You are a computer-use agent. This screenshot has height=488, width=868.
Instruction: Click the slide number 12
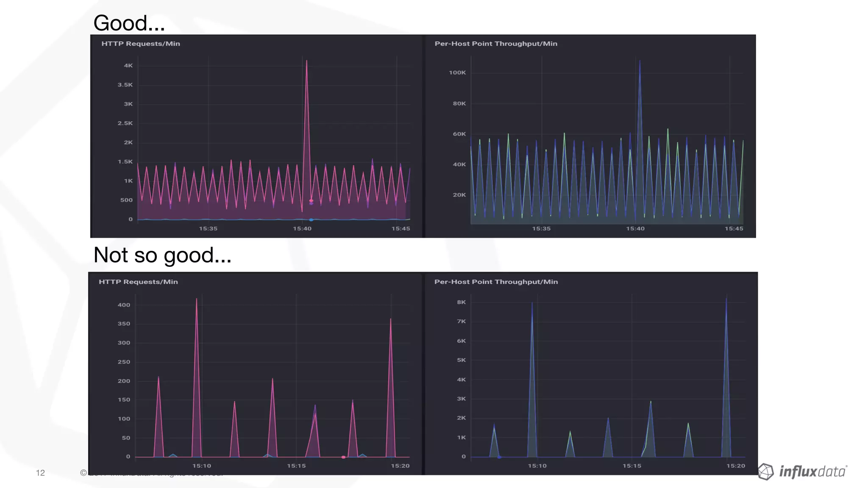(x=40, y=473)
